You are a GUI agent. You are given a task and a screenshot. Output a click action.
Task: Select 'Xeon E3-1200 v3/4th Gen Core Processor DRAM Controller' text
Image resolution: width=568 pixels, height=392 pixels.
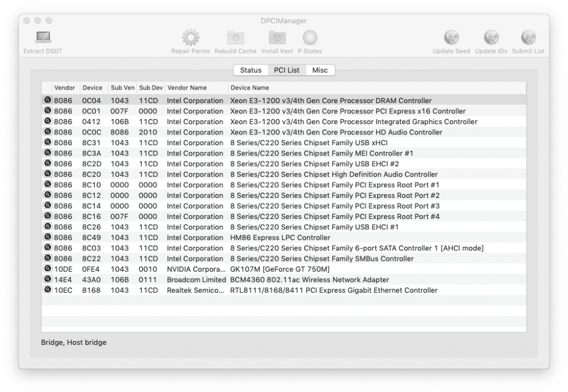tap(331, 100)
